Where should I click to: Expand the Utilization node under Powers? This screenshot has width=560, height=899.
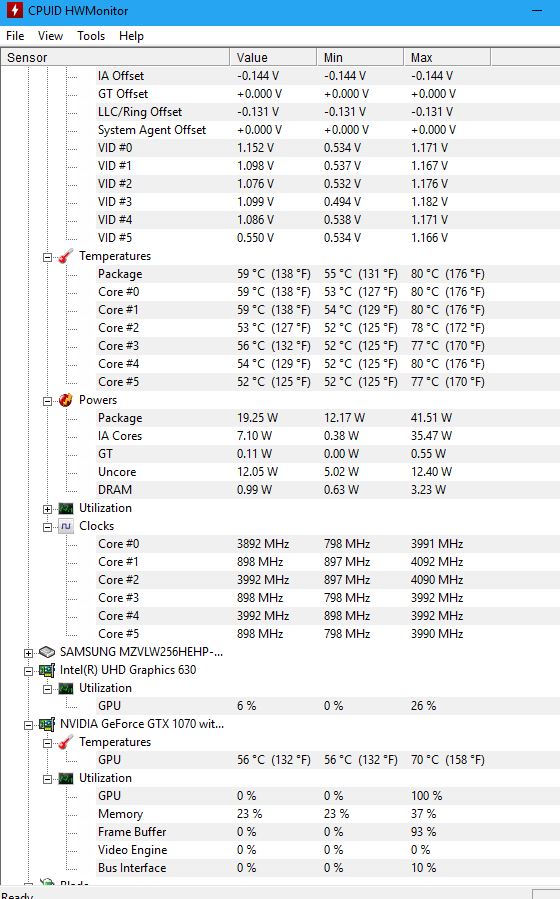[48, 509]
